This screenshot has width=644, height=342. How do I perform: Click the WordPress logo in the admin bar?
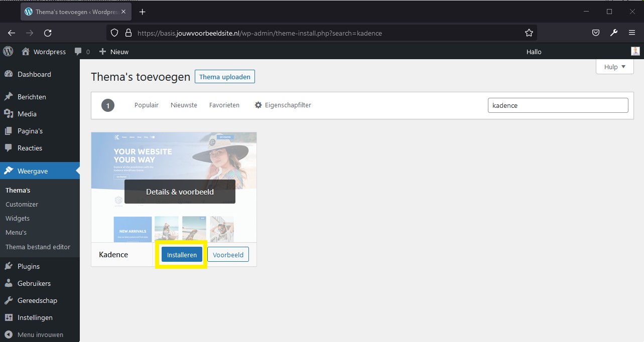click(8, 51)
